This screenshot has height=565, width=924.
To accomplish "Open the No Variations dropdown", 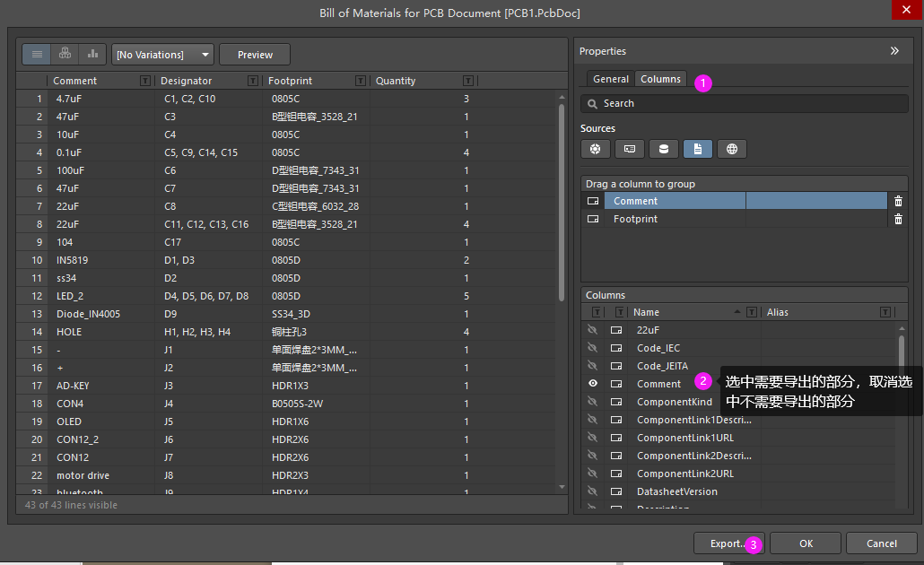I will [162, 54].
